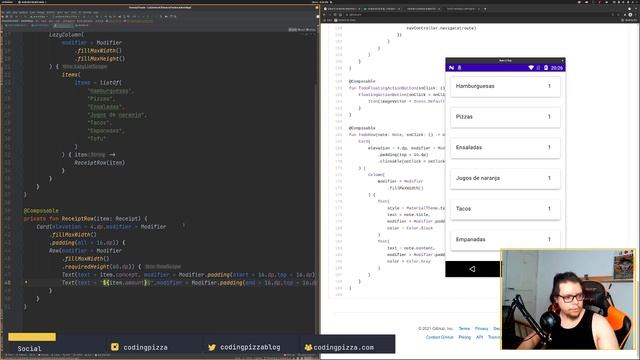Open a new browser tab with plus button
The height and width of the screenshot is (360, 640).
pos(485,9)
